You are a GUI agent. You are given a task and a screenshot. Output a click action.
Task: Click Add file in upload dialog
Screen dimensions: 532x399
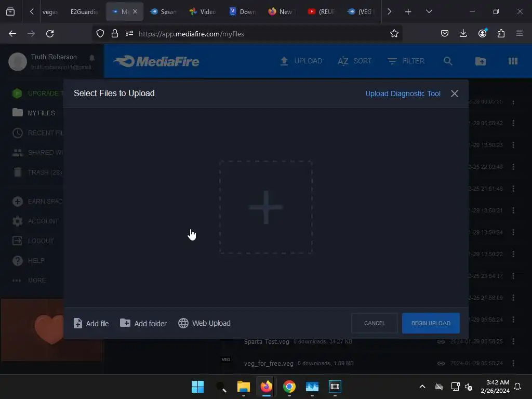91,323
